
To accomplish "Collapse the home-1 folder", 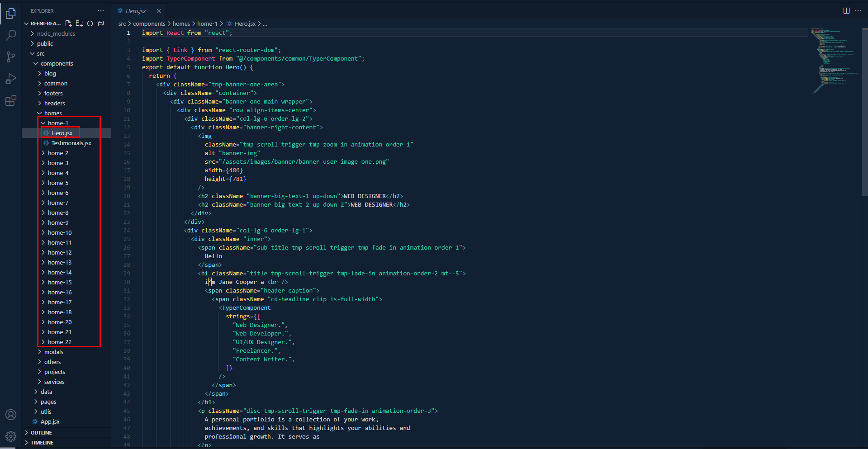I will point(58,123).
